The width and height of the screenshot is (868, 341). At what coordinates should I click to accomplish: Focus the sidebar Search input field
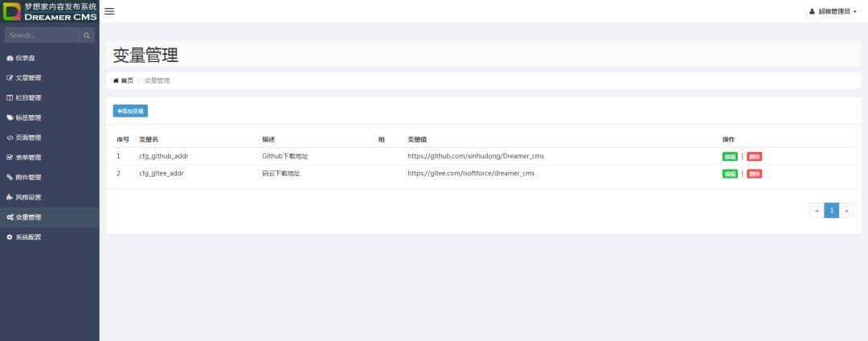pyautogui.click(x=42, y=35)
